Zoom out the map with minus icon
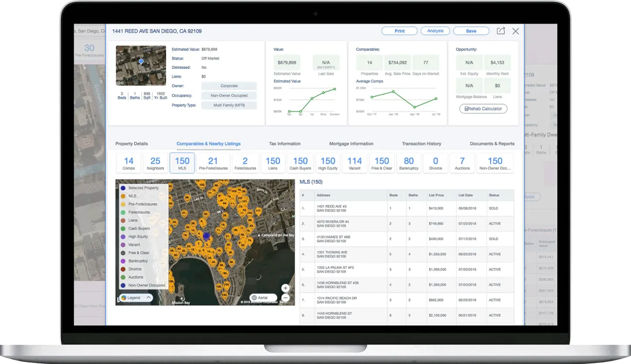 pyautogui.click(x=285, y=297)
